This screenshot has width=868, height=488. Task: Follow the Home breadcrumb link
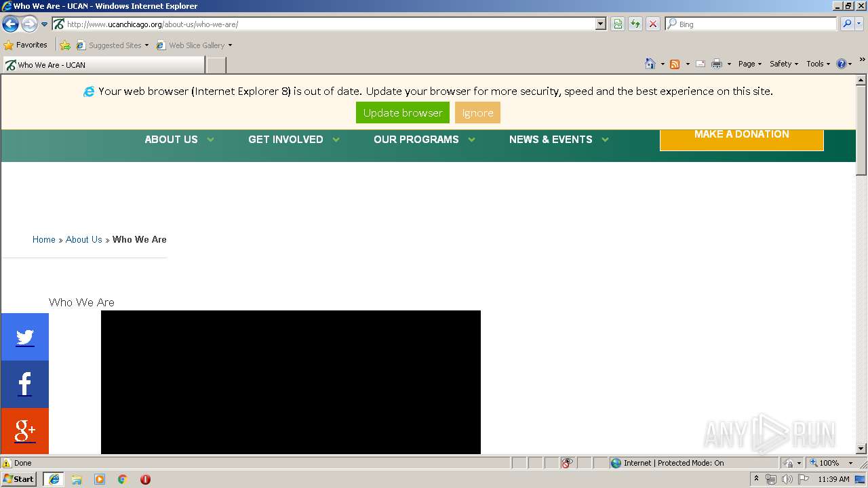44,239
